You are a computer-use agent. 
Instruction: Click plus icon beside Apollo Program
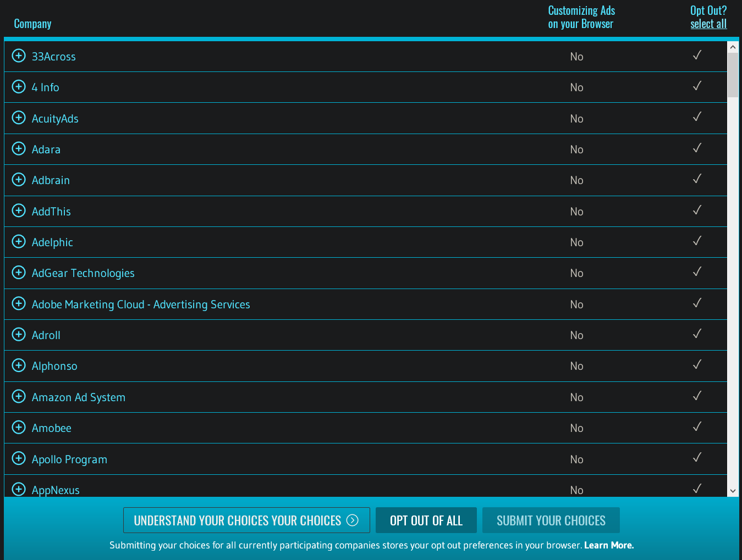pos(19,459)
